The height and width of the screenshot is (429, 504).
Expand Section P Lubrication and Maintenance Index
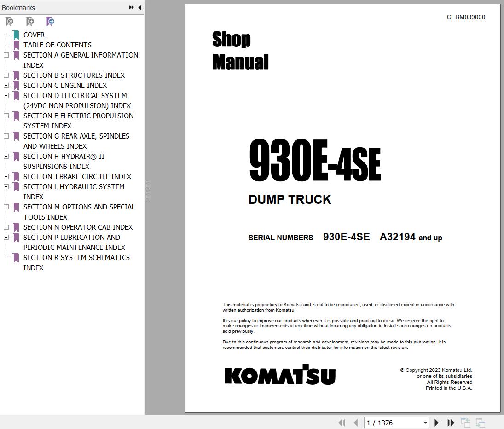pos(6,237)
